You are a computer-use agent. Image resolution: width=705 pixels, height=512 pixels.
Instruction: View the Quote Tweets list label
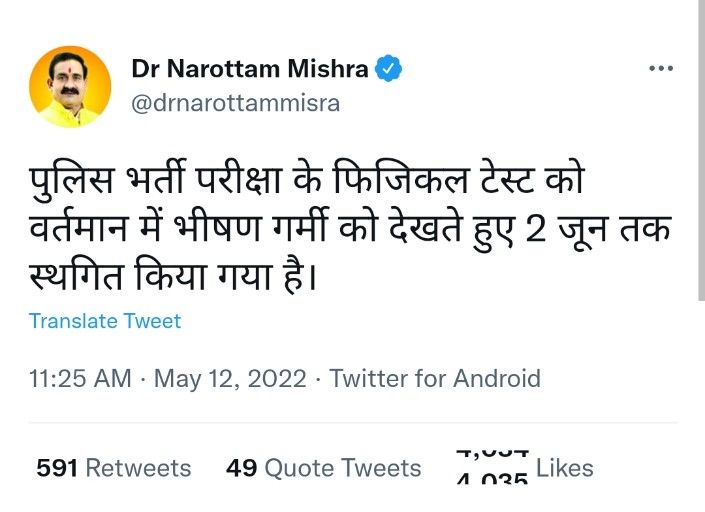point(344,468)
